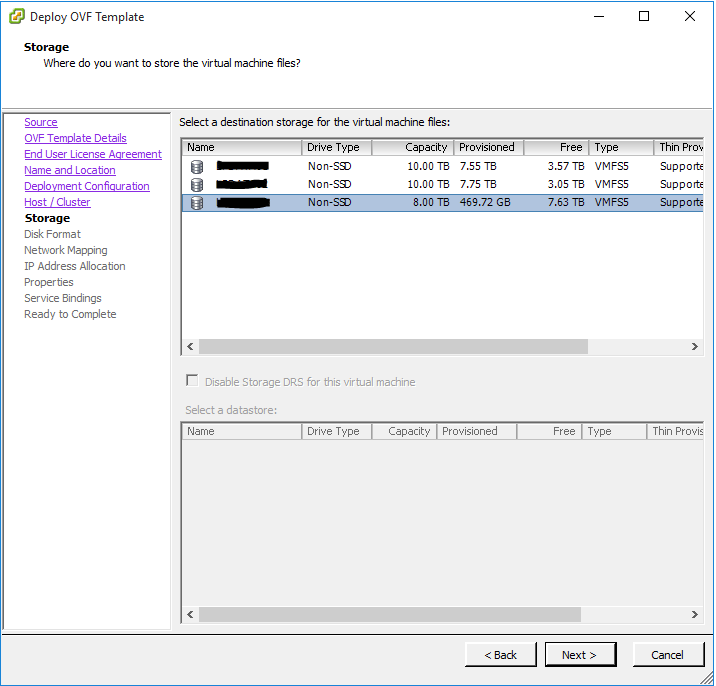
Task: Select the row with 3.57 TB free
Action: (442, 167)
